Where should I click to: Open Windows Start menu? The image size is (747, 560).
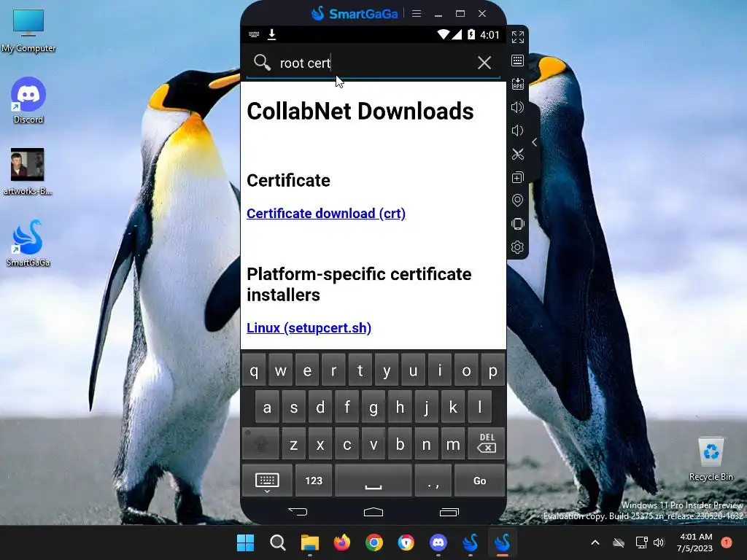click(246, 542)
